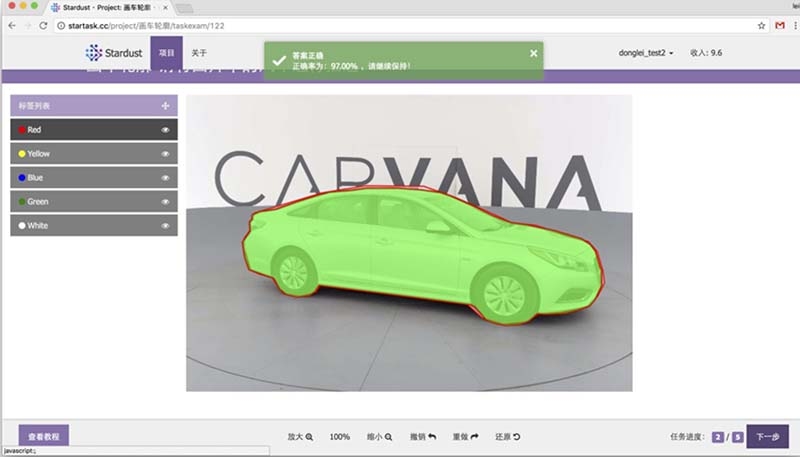Viewport: 800px width, 457px height.
Task: Toggle visibility of White label
Action: (165, 225)
